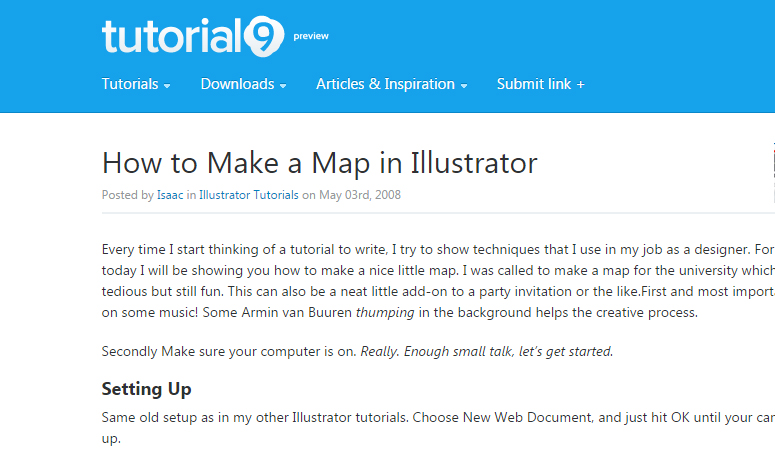
Task: Expand the Tutorials dropdown arrow
Action: point(167,86)
